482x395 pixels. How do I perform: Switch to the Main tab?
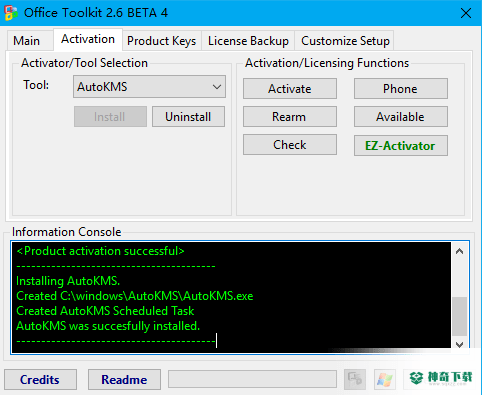coord(27,41)
